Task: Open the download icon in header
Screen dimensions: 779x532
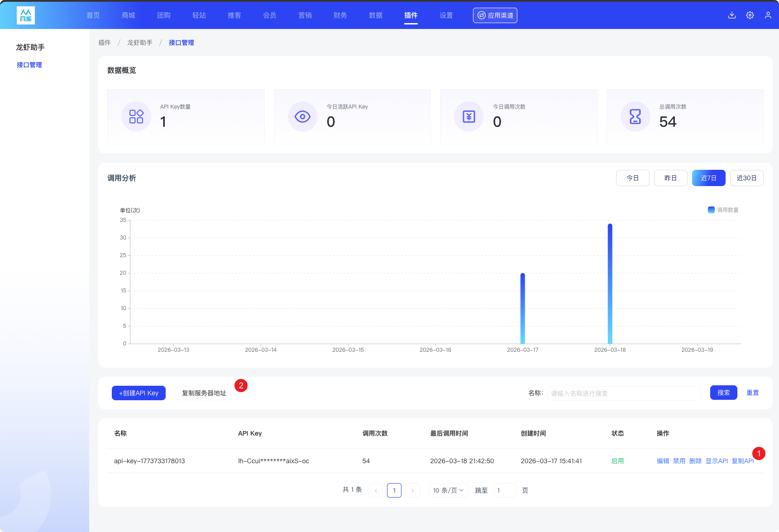Action: [732, 15]
